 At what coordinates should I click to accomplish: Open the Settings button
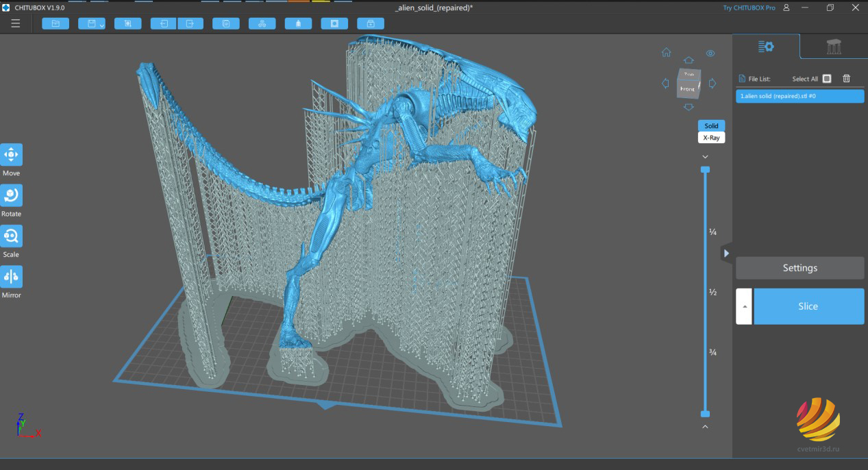pyautogui.click(x=800, y=268)
